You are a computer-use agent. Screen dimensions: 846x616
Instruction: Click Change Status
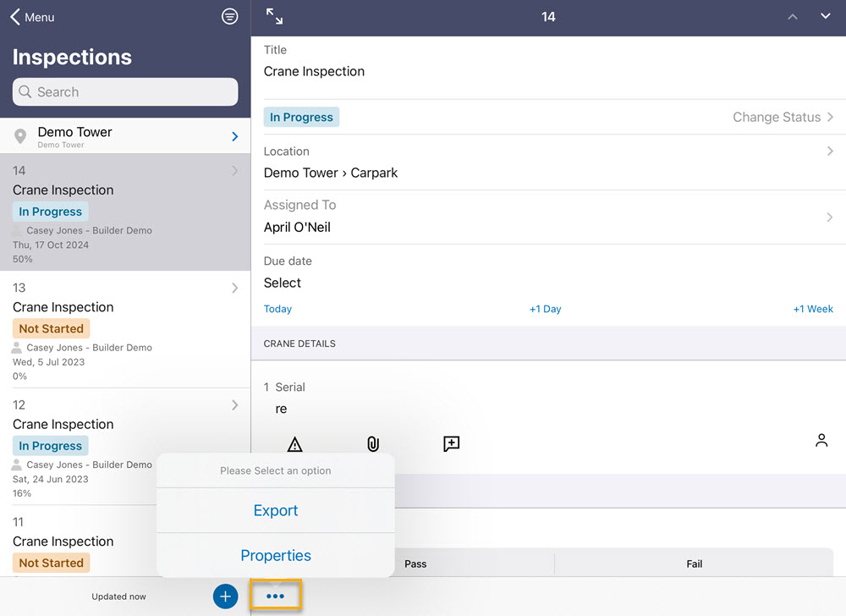point(777,117)
